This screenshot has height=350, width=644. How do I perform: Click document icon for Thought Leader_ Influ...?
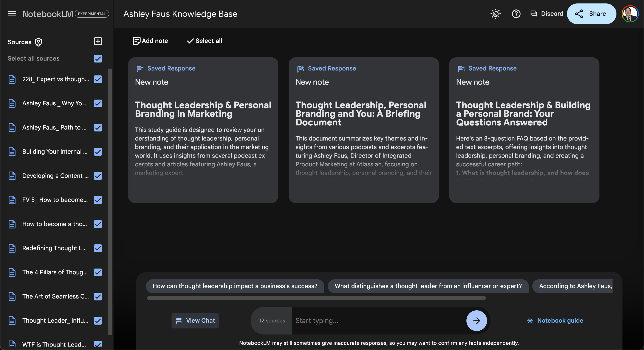coord(12,321)
